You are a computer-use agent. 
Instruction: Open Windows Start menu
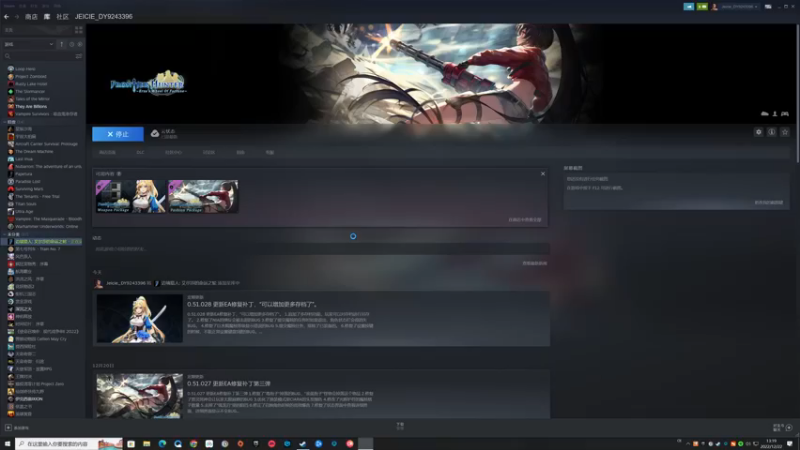point(7,444)
